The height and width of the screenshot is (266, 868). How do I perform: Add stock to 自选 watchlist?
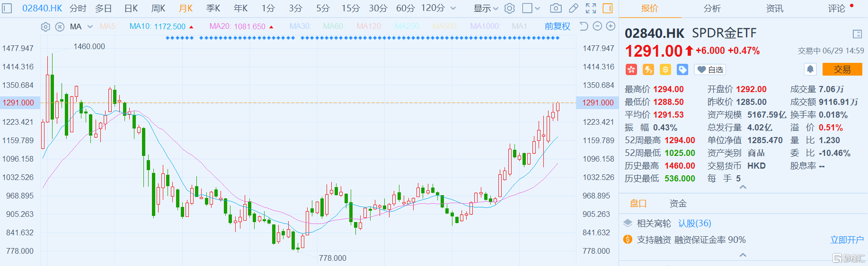pyautogui.click(x=710, y=70)
